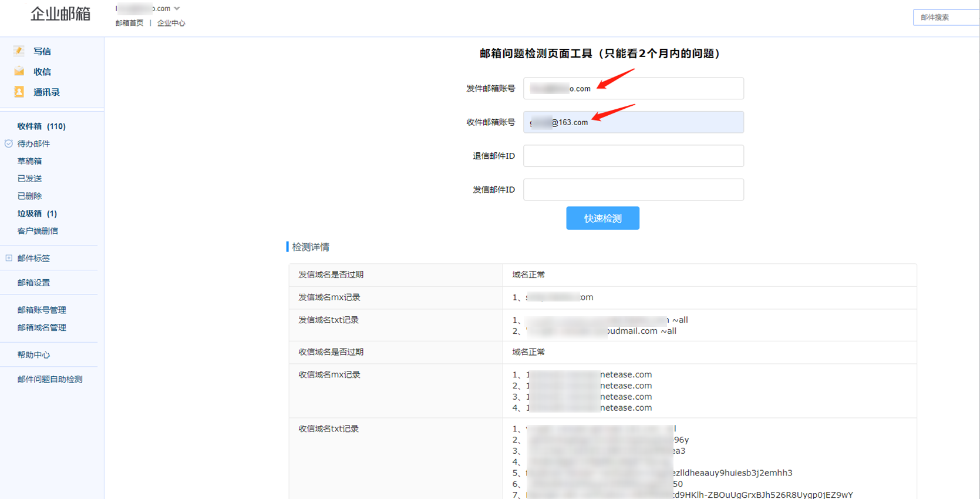Viewport: 980px width, 499px height.
Task: Select the 发信域名是否过期 row label
Action: tap(331, 274)
